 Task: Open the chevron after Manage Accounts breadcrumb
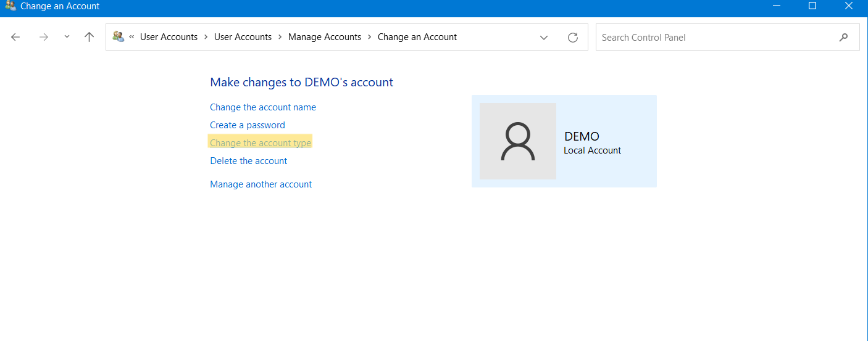click(369, 37)
